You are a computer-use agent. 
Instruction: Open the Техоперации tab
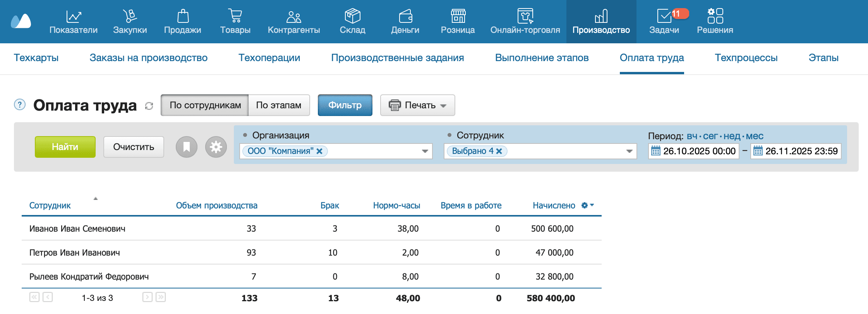269,58
